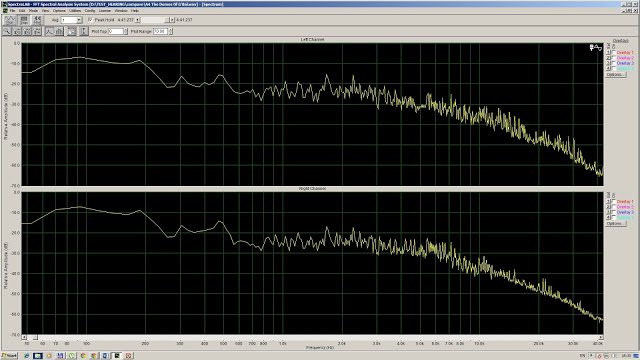Open the Avg dropdown list

coord(79,20)
